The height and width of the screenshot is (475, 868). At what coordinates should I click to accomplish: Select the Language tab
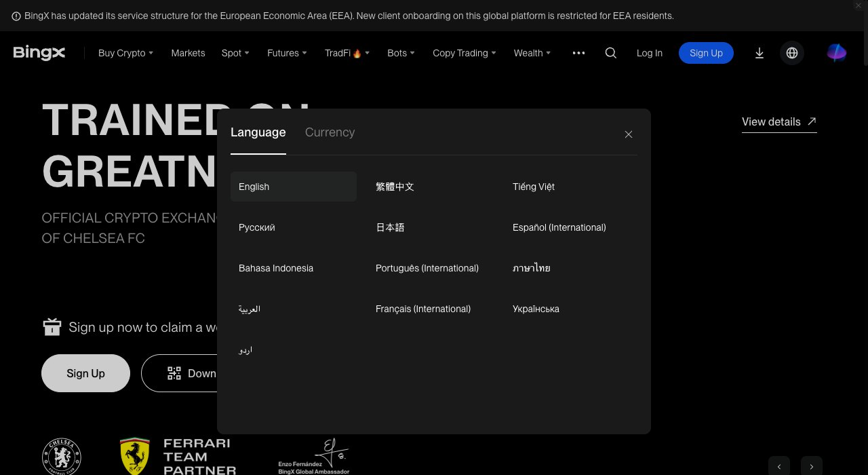258,132
